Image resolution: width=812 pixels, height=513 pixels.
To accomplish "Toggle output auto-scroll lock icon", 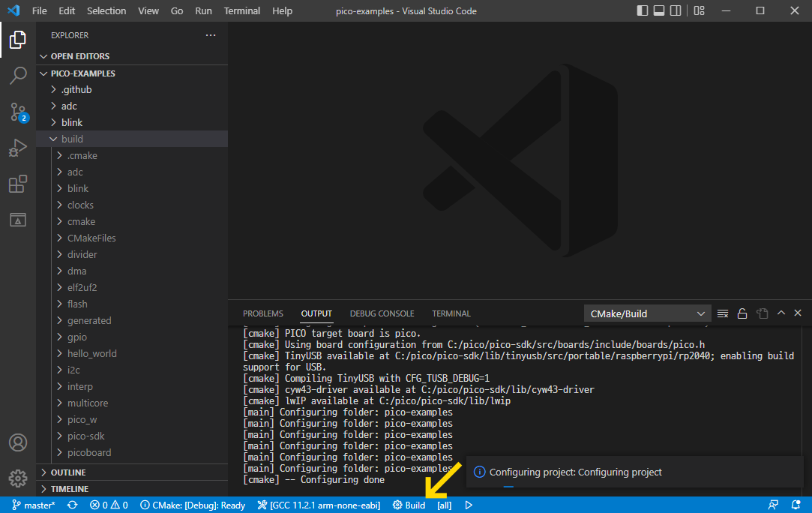I will point(742,313).
